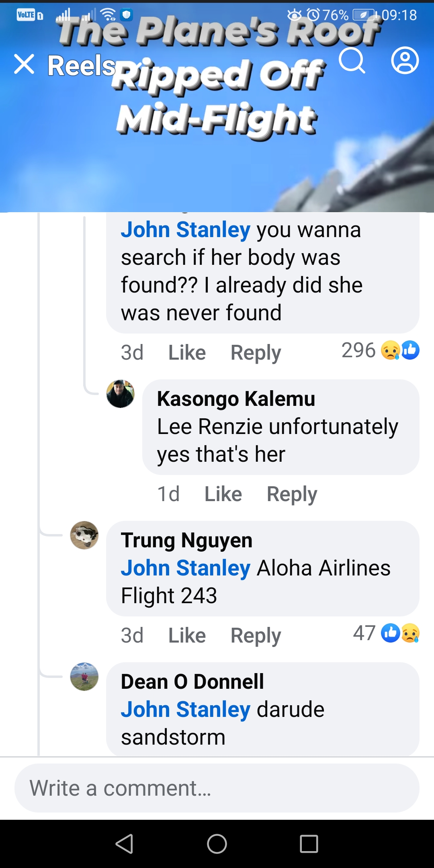Like Kasongo Kalemu's comment

[223, 494]
